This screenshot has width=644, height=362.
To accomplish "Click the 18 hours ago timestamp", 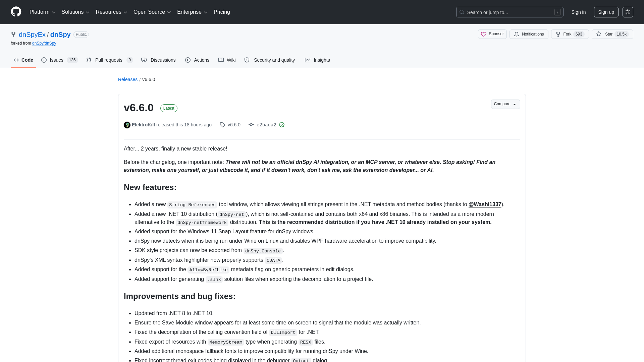I will coord(198,125).
